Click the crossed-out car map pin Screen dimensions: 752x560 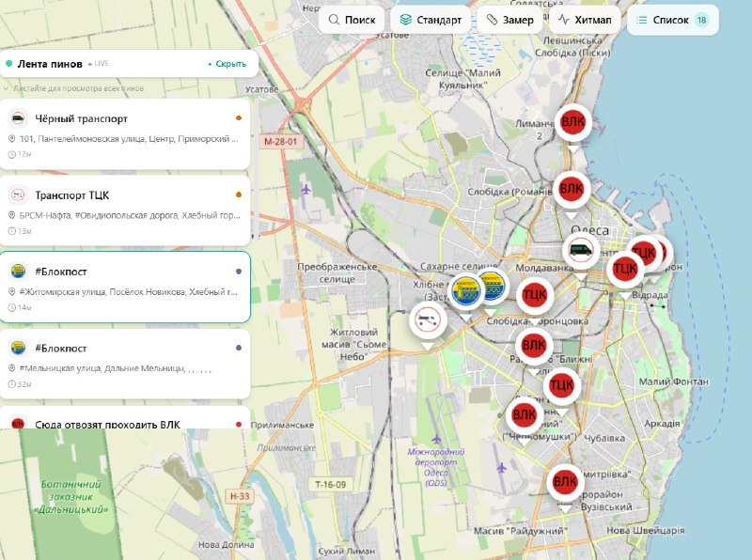(x=428, y=319)
